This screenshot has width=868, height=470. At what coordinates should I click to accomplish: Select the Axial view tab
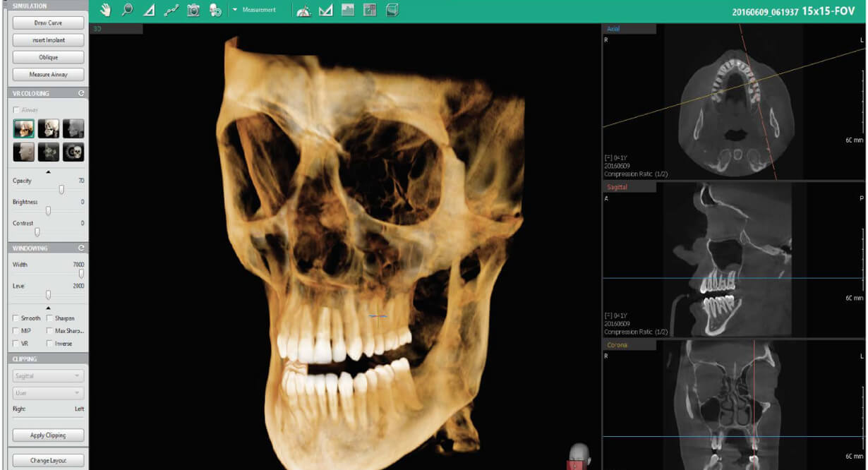(x=629, y=29)
